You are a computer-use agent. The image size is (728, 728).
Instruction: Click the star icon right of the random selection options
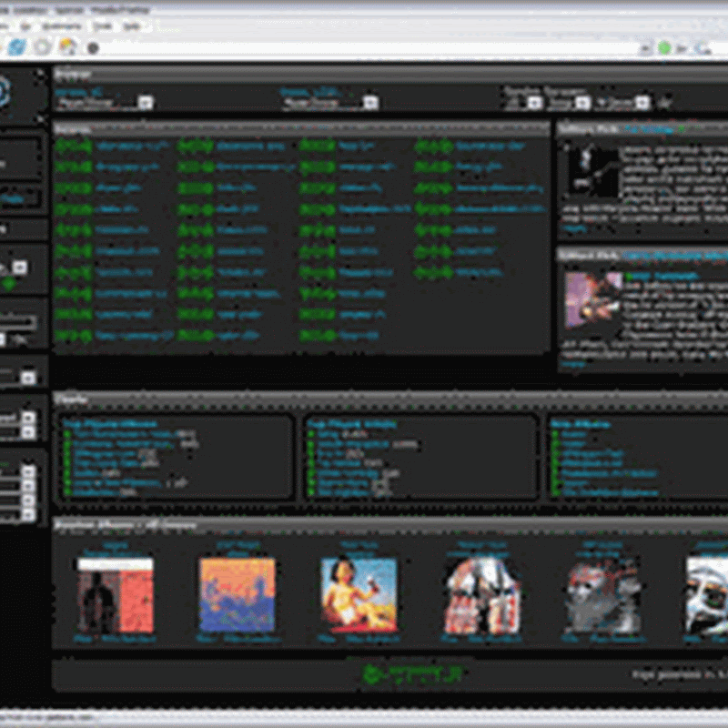pyautogui.click(x=664, y=102)
